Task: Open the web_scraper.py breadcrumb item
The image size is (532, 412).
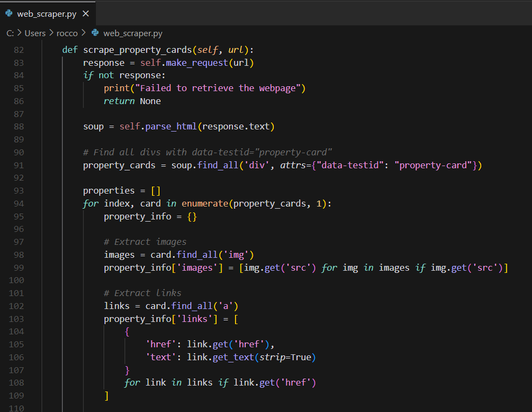Action: point(133,33)
